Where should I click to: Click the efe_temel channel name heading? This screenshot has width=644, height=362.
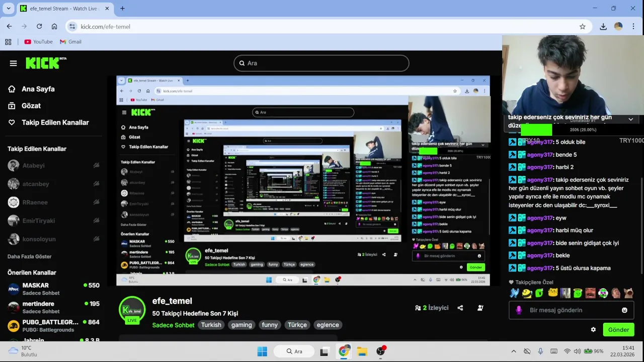click(x=172, y=301)
